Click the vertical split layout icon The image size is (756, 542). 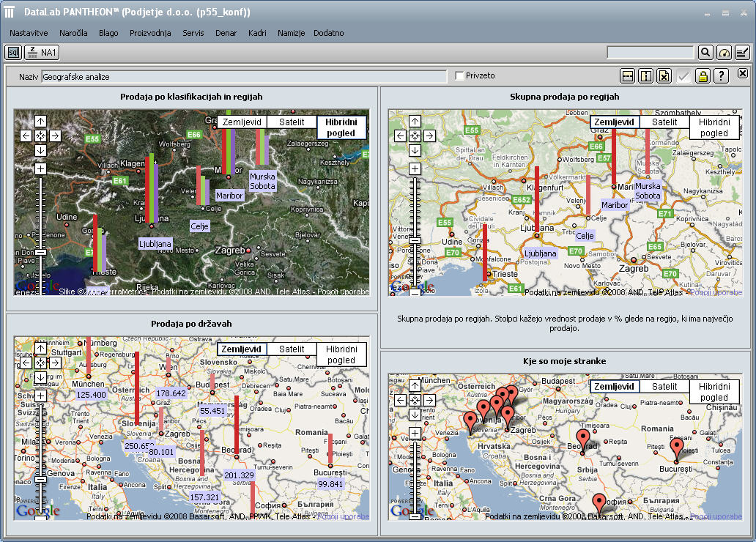646,76
